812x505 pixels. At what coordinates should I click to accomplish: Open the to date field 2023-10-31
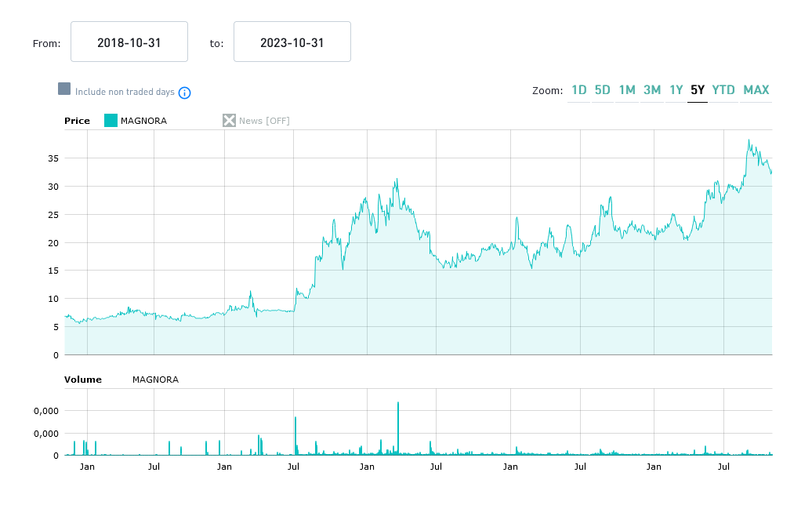click(x=292, y=42)
